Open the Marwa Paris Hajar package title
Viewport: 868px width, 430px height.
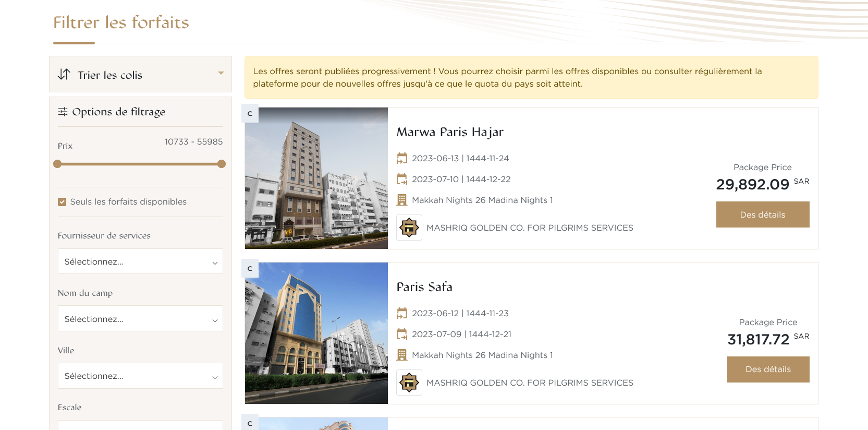[x=450, y=132]
